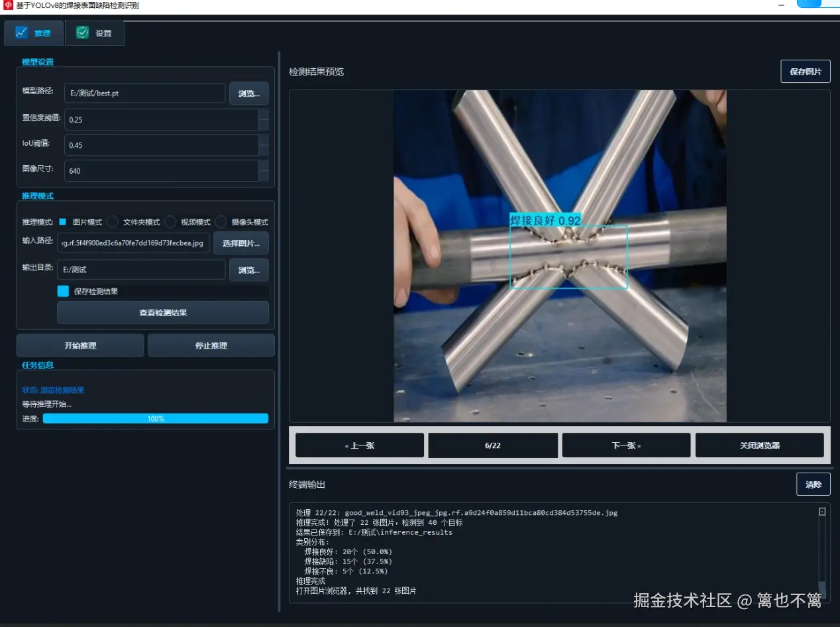Click the terminal line 打开图片浏览器, 共找到 22 张图片
The height and width of the screenshot is (627, 840).
356,591
